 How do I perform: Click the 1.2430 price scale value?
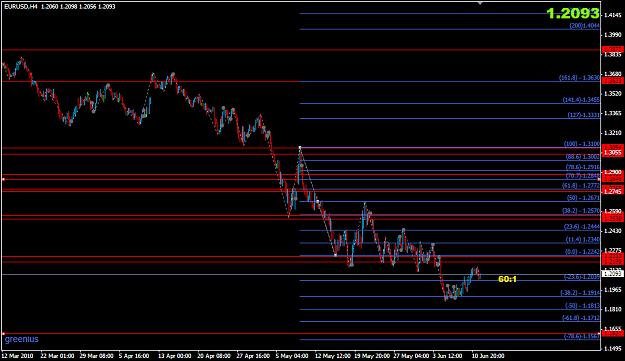pyautogui.click(x=613, y=231)
